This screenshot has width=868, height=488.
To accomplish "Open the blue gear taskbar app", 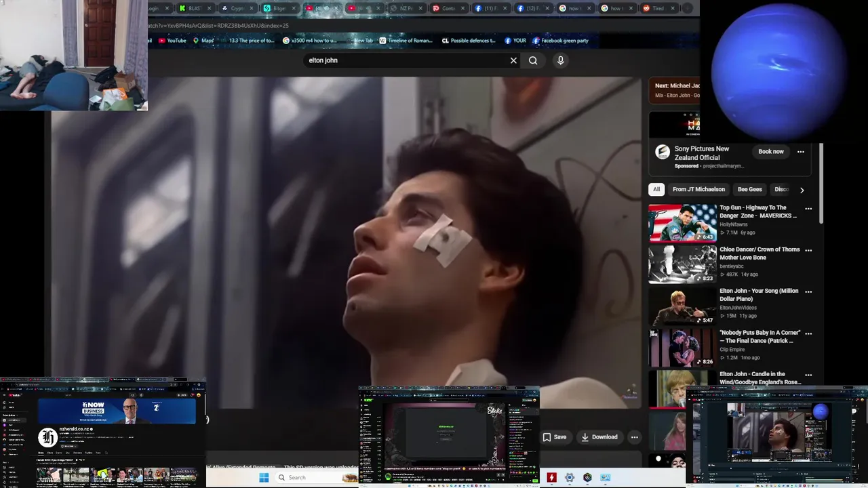I will pos(570,478).
